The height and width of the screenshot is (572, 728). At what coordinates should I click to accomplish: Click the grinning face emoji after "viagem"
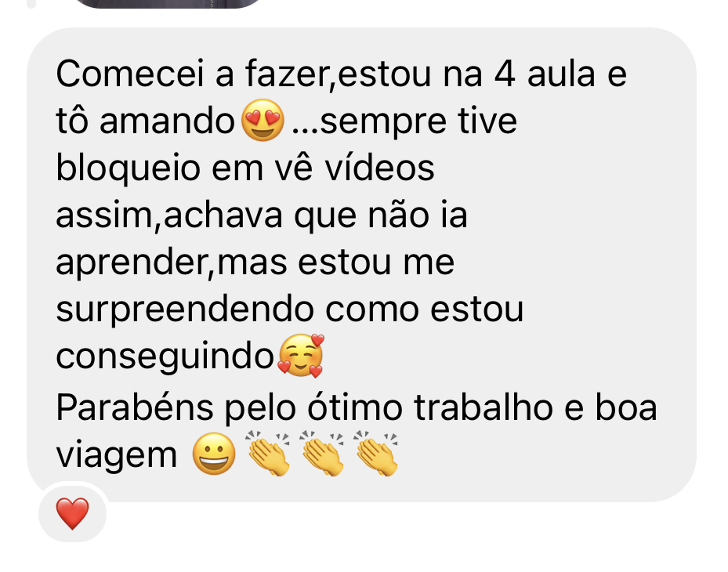click(x=214, y=454)
